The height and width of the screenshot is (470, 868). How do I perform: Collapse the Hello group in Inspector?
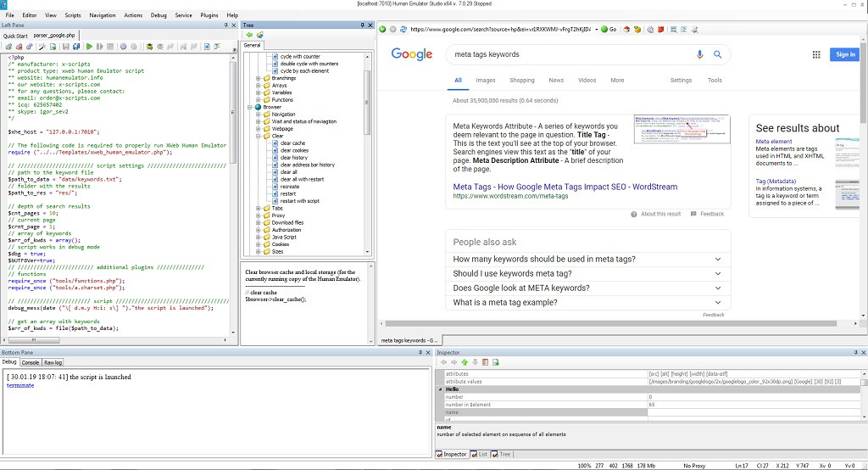pyautogui.click(x=441, y=389)
